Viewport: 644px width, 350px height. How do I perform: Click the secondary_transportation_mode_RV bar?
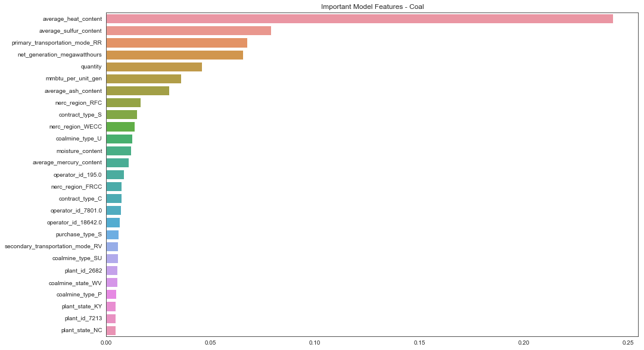[x=112, y=246]
